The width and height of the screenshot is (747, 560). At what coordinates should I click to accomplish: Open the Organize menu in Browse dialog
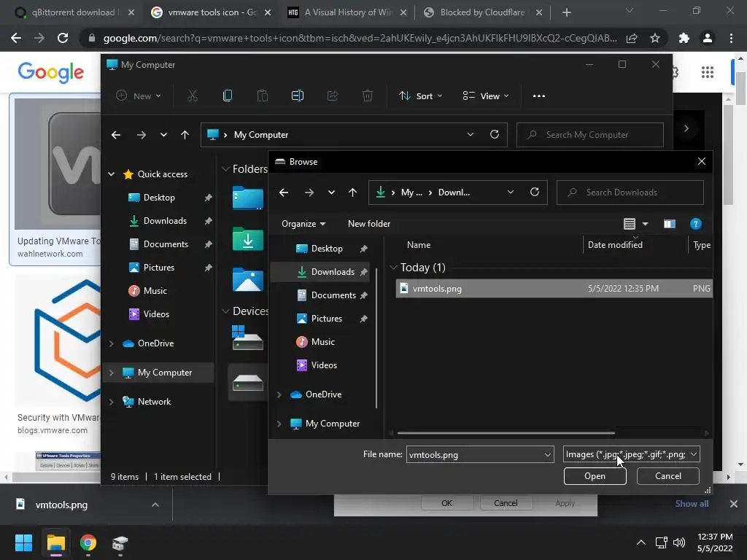(x=303, y=224)
